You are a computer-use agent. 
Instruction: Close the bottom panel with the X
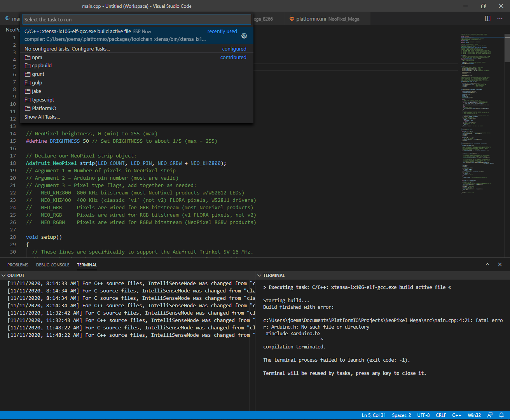500,264
